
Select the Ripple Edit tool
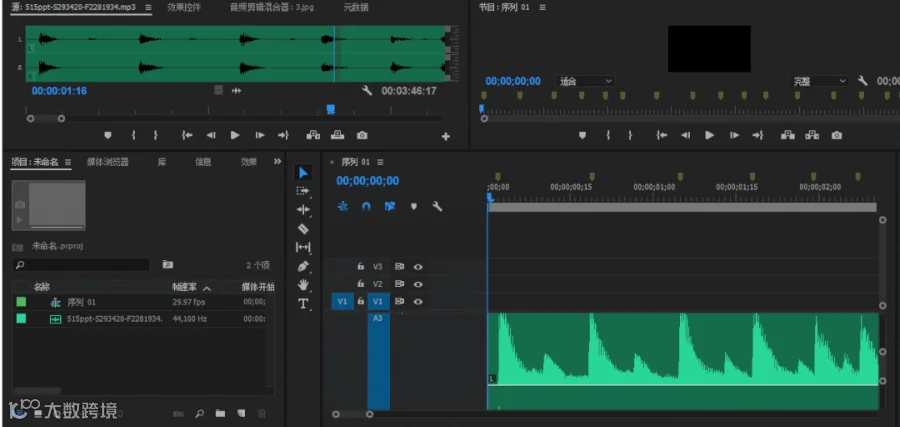(x=303, y=209)
